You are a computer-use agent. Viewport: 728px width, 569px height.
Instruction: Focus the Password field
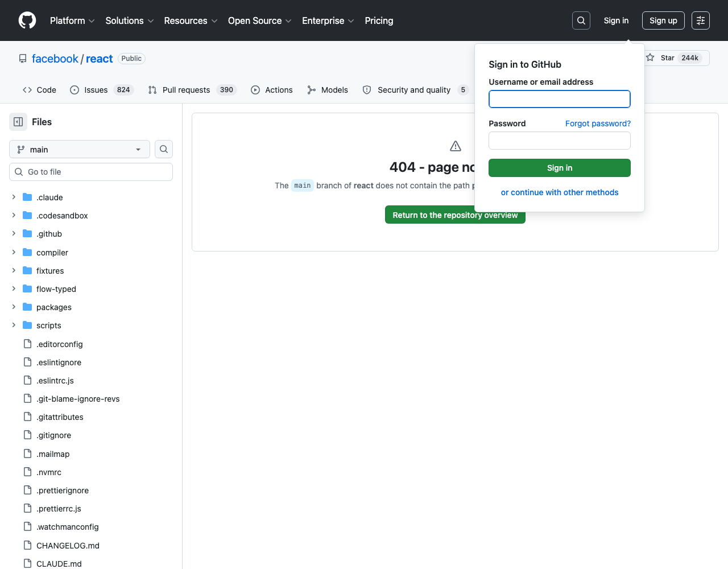[560, 141]
